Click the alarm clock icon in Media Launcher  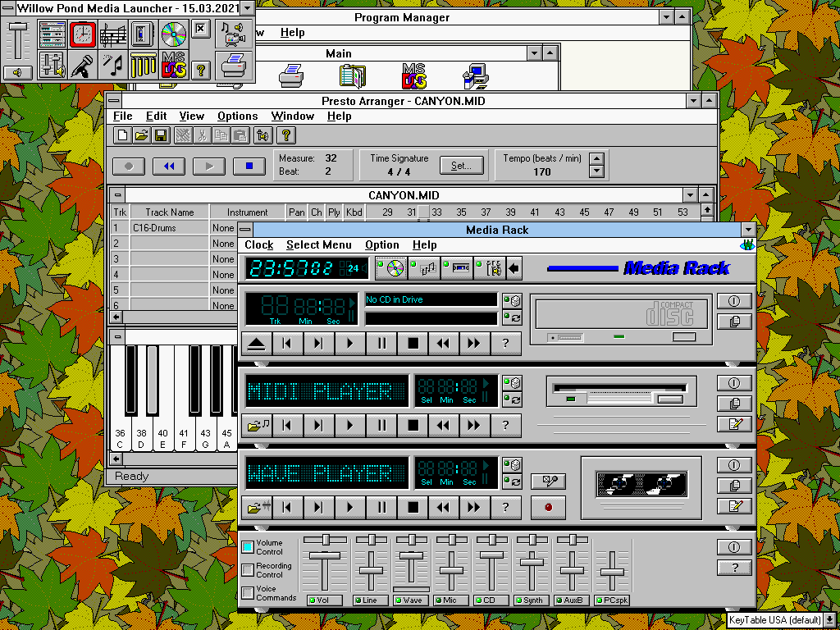[x=82, y=34]
